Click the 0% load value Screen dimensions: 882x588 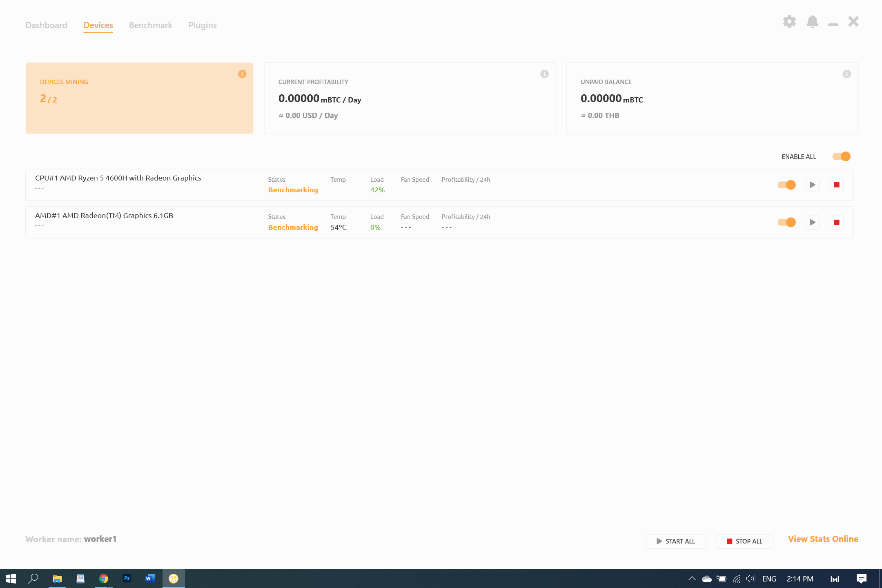(375, 227)
